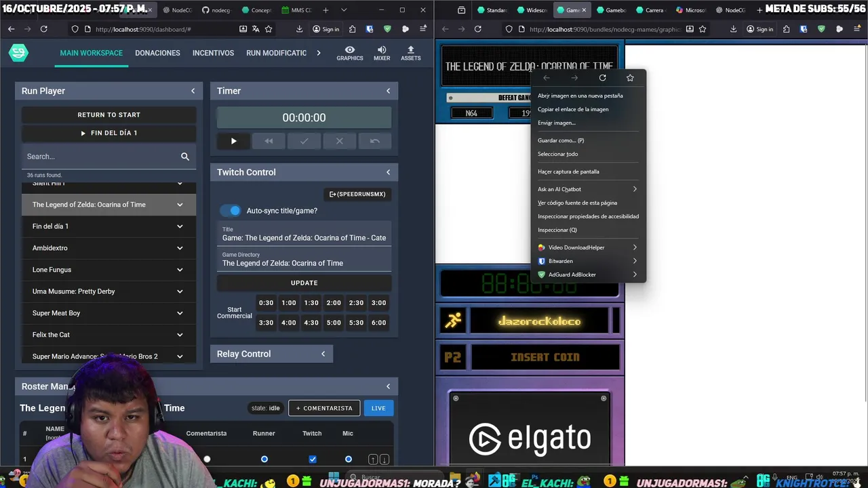This screenshot has height=488, width=868.
Task: Open downloads in the right browser toolbar
Action: tap(733, 29)
